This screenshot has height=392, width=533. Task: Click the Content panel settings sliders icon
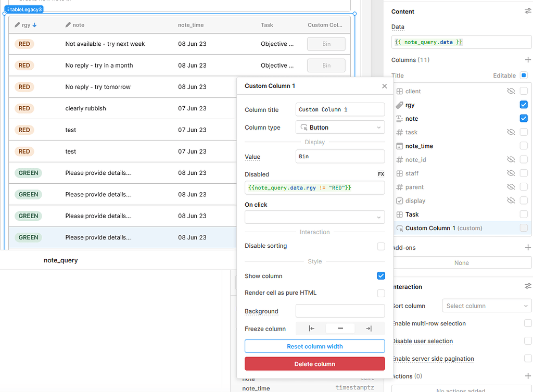(x=527, y=11)
